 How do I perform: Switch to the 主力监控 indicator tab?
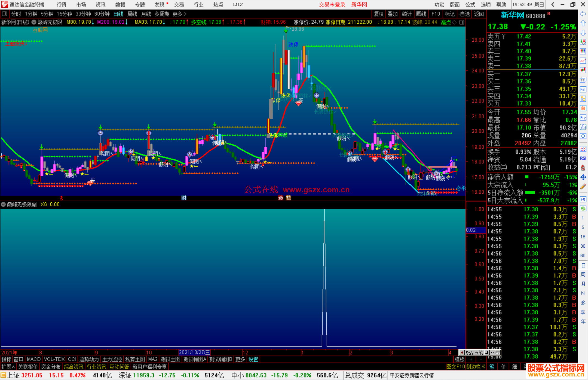pos(112,359)
